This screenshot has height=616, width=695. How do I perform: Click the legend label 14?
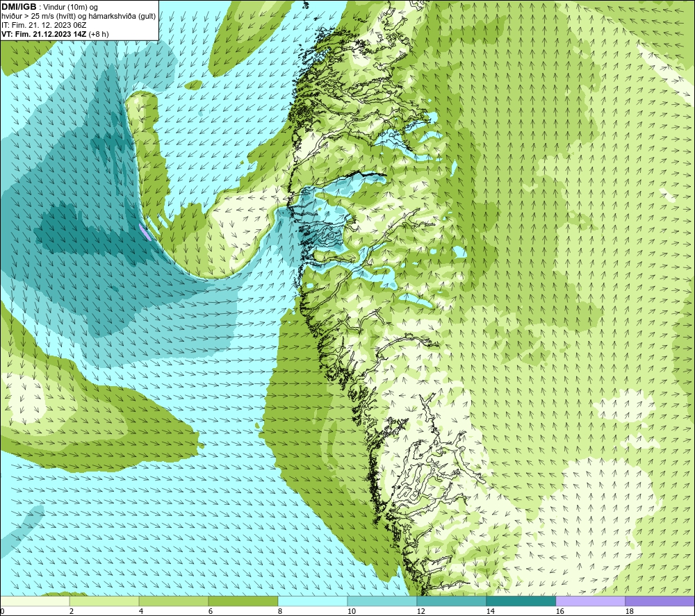[x=490, y=611]
